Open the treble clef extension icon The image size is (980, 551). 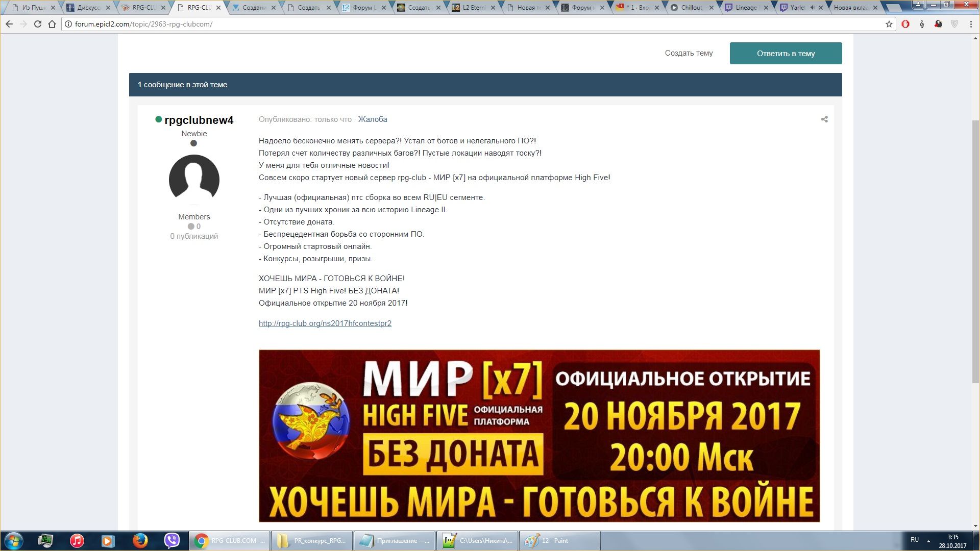[x=922, y=24]
